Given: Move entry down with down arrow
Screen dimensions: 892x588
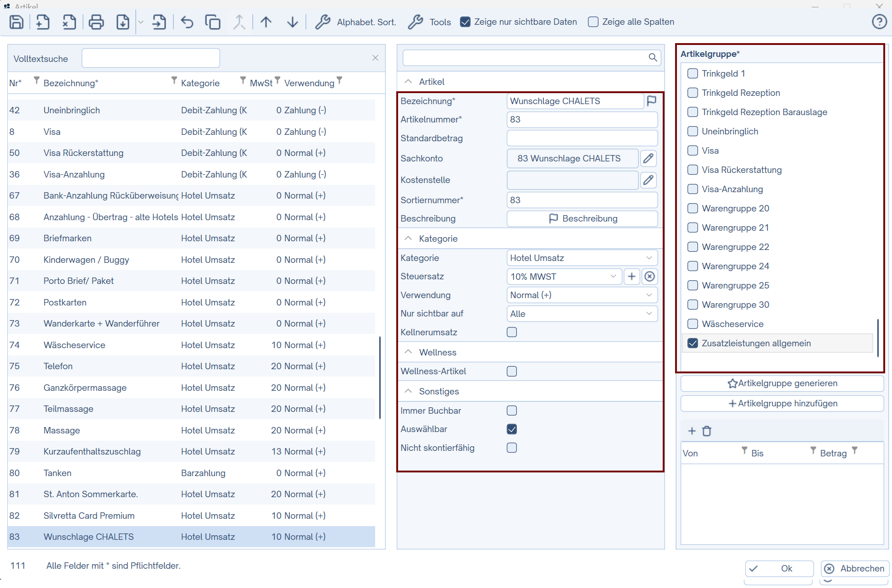Looking at the screenshot, I should 292,22.
